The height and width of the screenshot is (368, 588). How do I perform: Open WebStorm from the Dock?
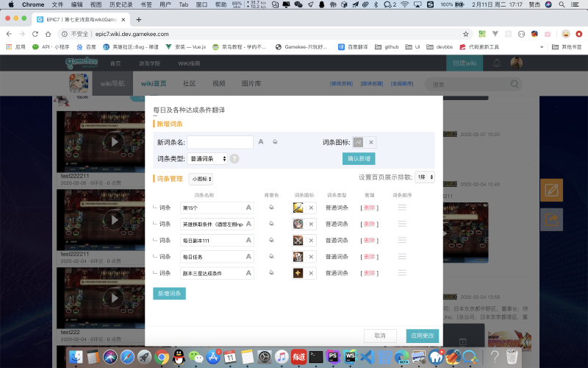pos(350,357)
